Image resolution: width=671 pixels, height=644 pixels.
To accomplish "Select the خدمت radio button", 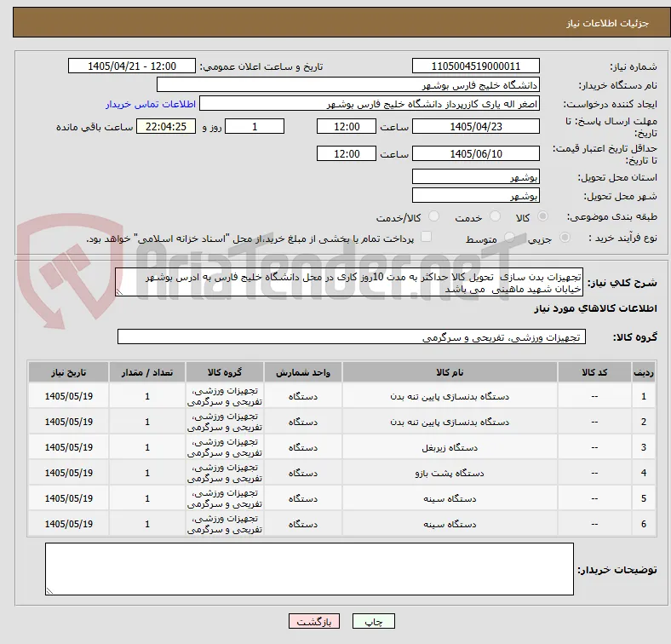I will (495, 216).
